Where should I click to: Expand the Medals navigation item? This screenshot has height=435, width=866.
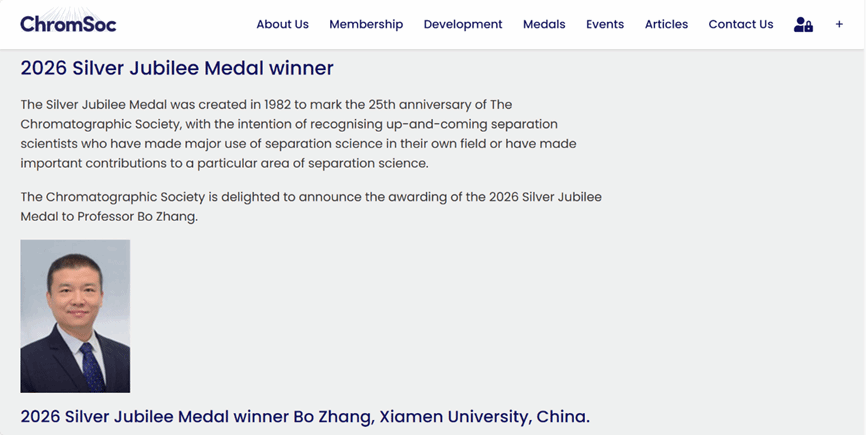pyautogui.click(x=544, y=24)
